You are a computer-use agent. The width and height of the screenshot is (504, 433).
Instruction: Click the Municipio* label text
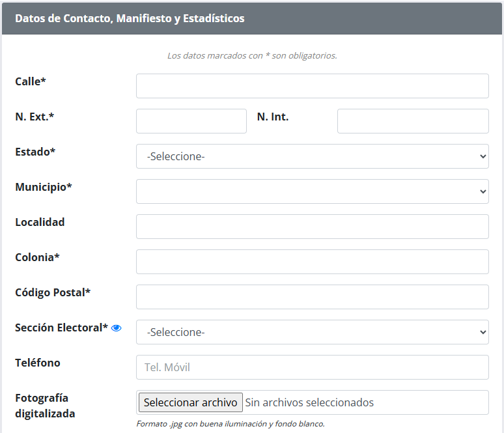[44, 187]
